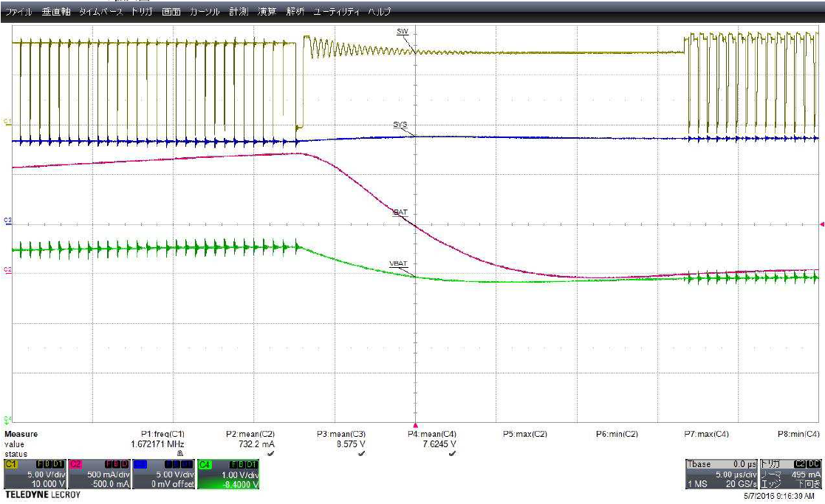Click the 1.672171 MHz frequency value
The height and width of the screenshot is (504, 825).
157,444
